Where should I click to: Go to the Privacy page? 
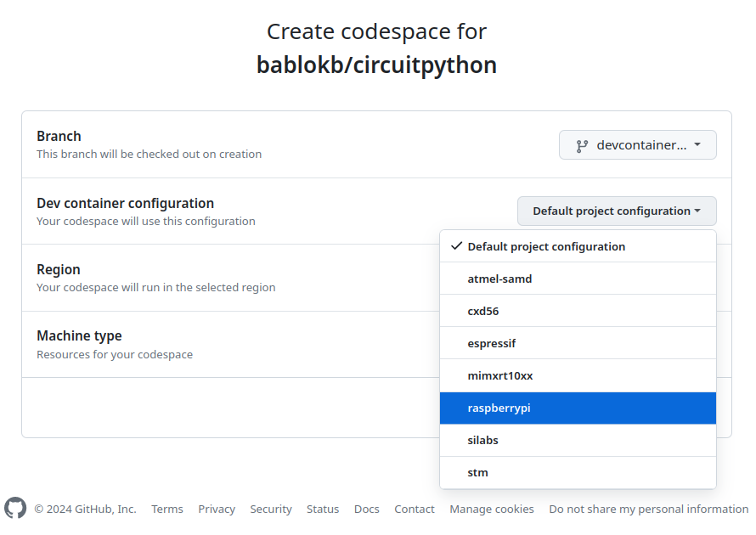[x=217, y=510]
